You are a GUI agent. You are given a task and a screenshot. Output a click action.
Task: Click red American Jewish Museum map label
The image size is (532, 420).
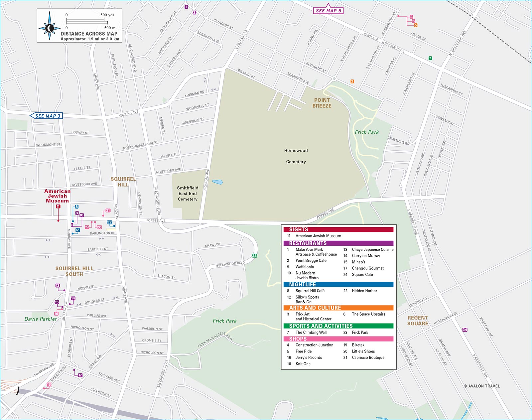pyautogui.click(x=57, y=196)
